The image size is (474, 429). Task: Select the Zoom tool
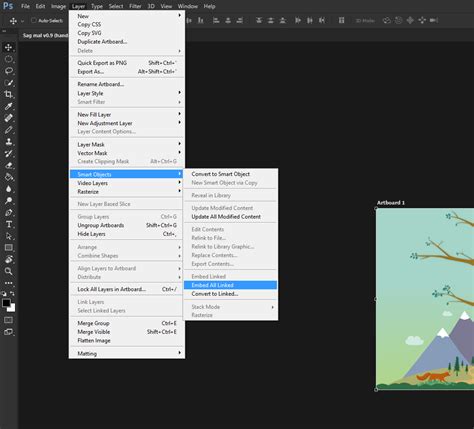(9, 271)
